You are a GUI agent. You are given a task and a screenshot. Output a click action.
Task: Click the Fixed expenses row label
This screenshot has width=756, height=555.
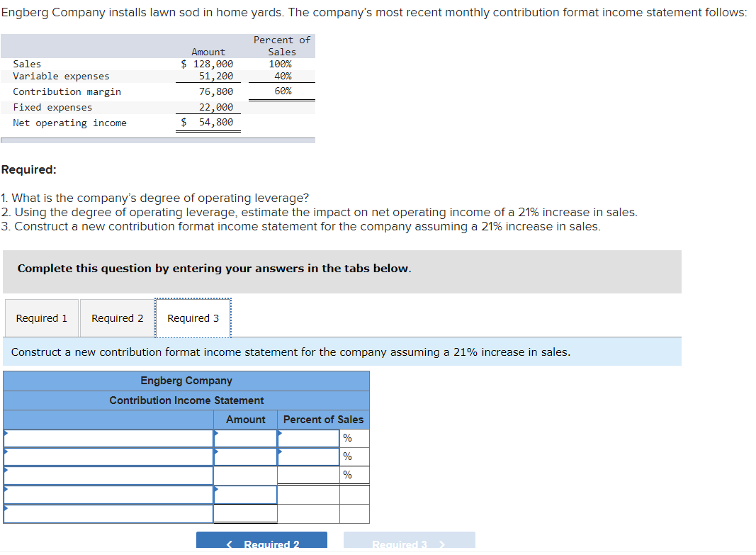(52, 107)
